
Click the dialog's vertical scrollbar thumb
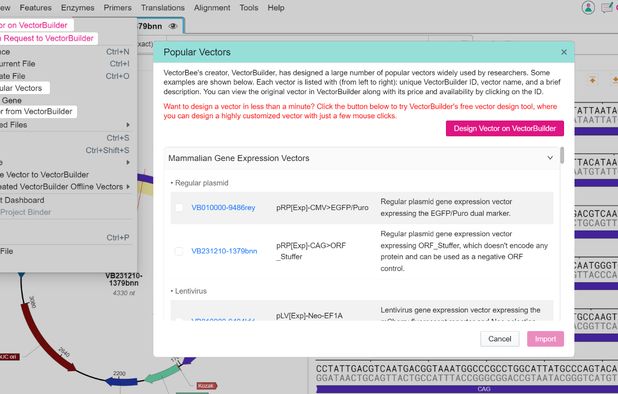click(562, 155)
